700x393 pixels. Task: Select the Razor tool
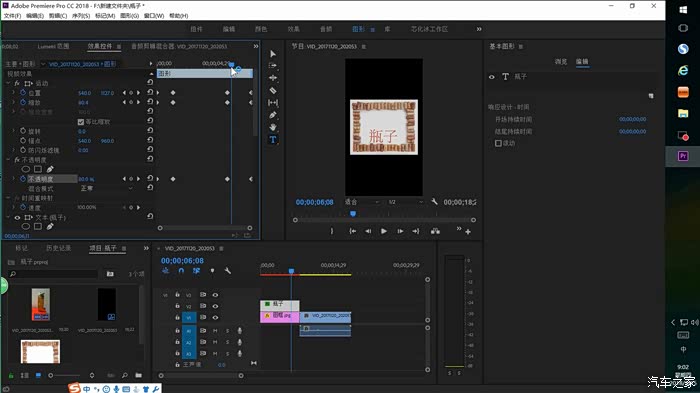click(x=273, y=90)
